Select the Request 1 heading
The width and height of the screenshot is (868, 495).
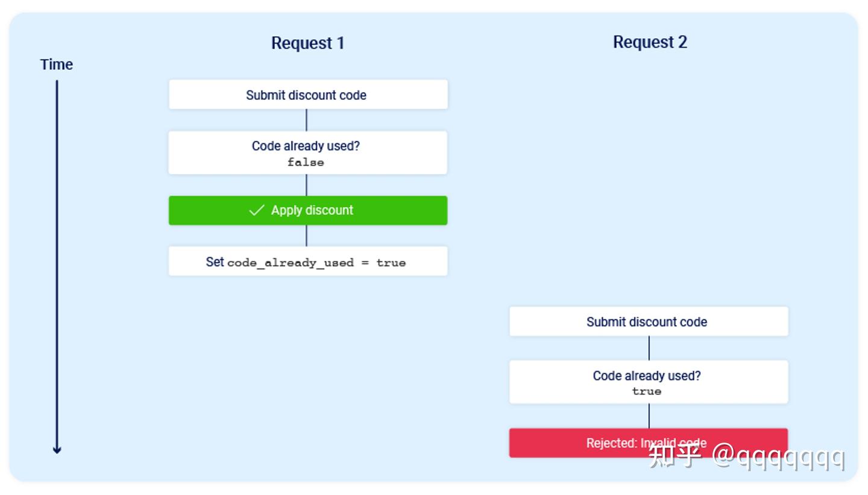click(307, 43)
